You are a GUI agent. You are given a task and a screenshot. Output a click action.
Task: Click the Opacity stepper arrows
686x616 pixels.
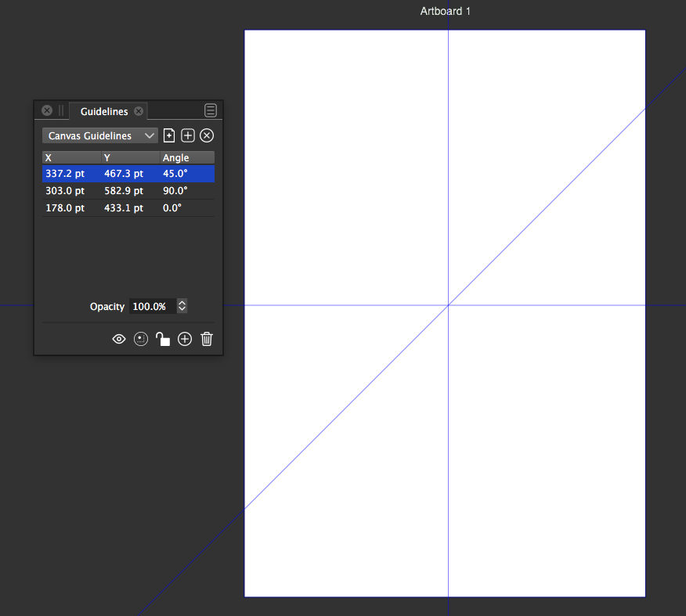[x=182, y=306]
